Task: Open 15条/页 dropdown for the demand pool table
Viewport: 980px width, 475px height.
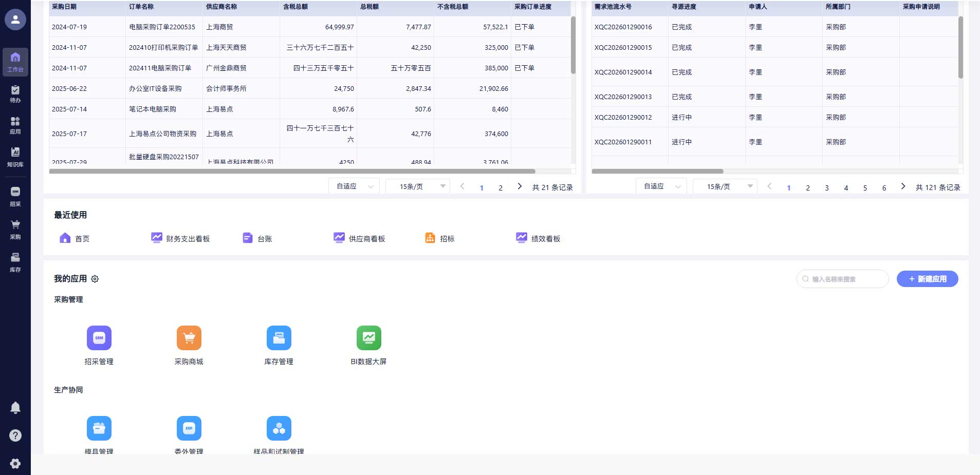Action: [x=725, y=186]
